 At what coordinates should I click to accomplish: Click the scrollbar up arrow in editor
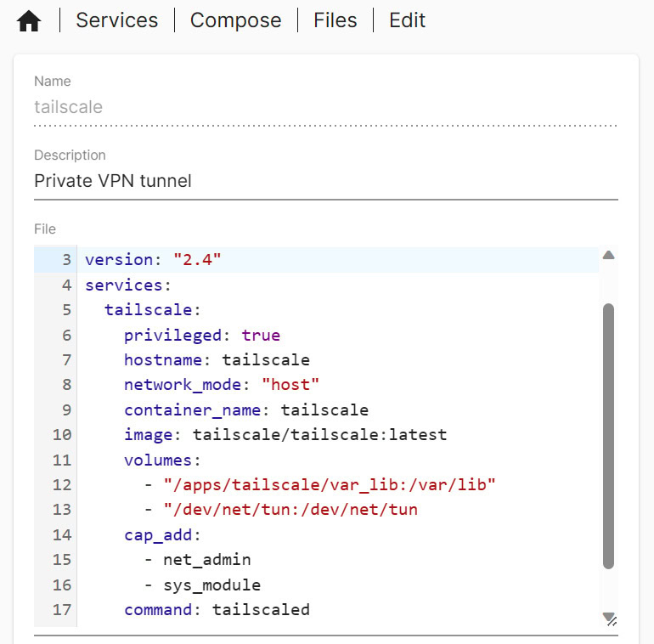coord(608,255)
